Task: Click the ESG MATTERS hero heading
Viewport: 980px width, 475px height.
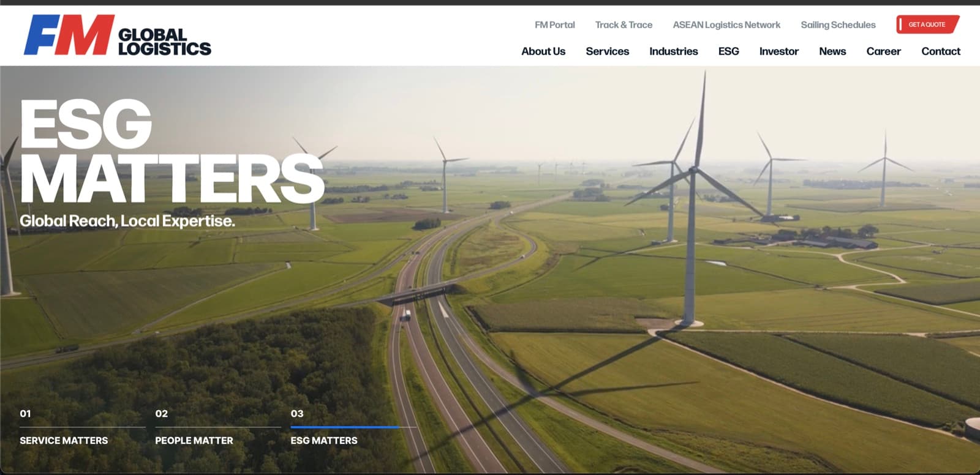Action: (172, 151)
